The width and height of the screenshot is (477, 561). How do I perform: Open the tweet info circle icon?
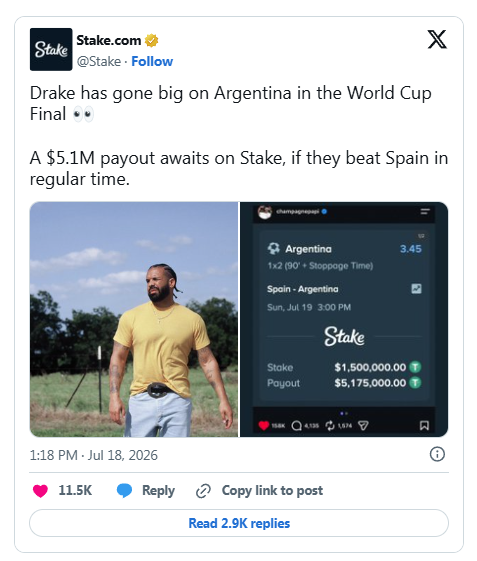tap(437, 454)
